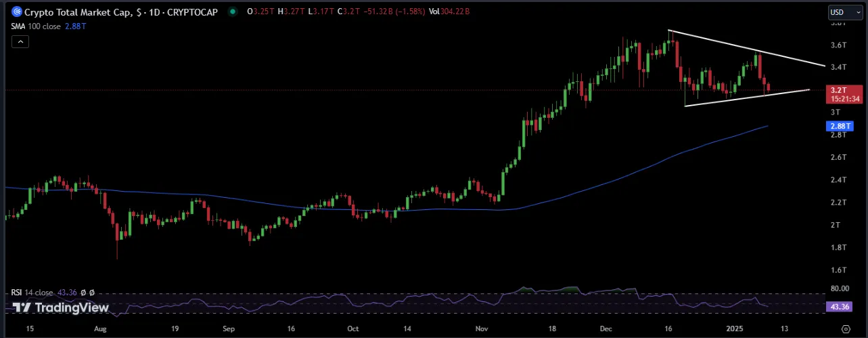Click the Oct label on time axis
The image size is (868, 338).
[x=352, y=329]
